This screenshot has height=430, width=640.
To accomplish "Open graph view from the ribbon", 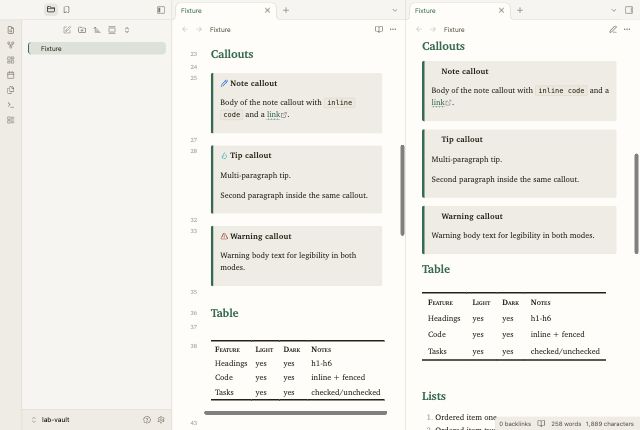I will point(11,45).
